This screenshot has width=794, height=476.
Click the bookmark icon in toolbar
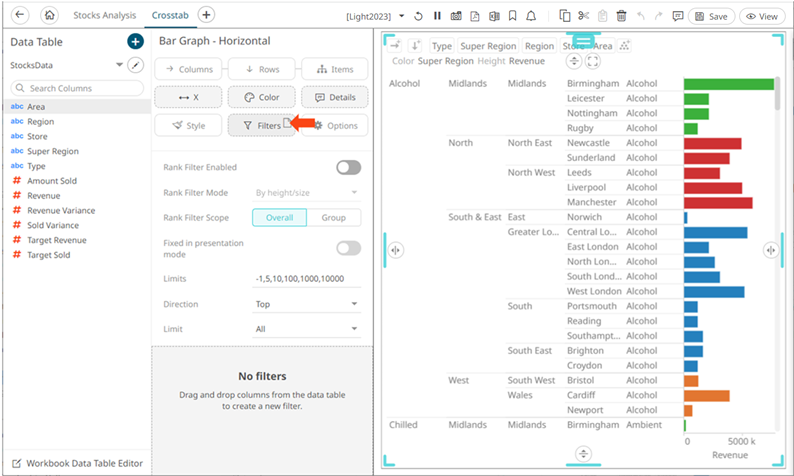tap(511, 17)
